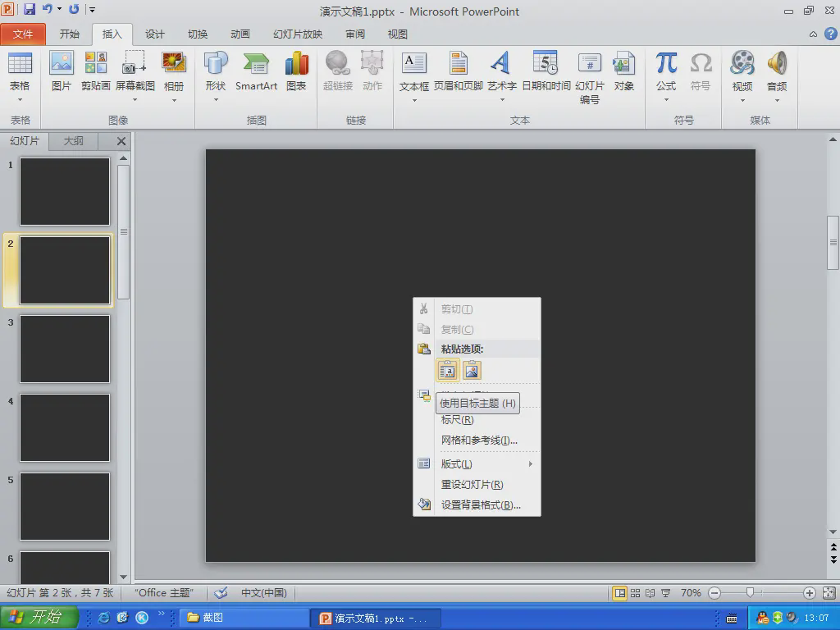840x630 pixels.
Task: Select 设置背景格式 from context menu
Action: pyautogui.click(x=481, y=505)
